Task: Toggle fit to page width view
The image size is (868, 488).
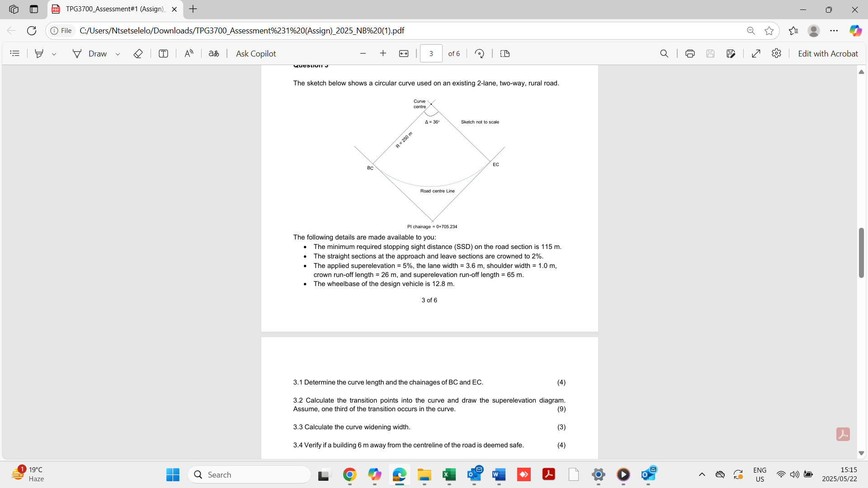Action: (404, 53)
